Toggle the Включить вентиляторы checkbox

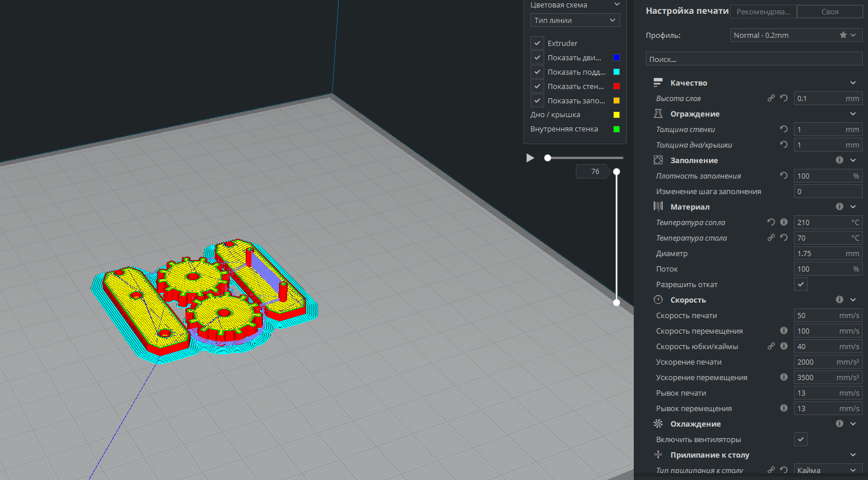(x=801, y=439)
